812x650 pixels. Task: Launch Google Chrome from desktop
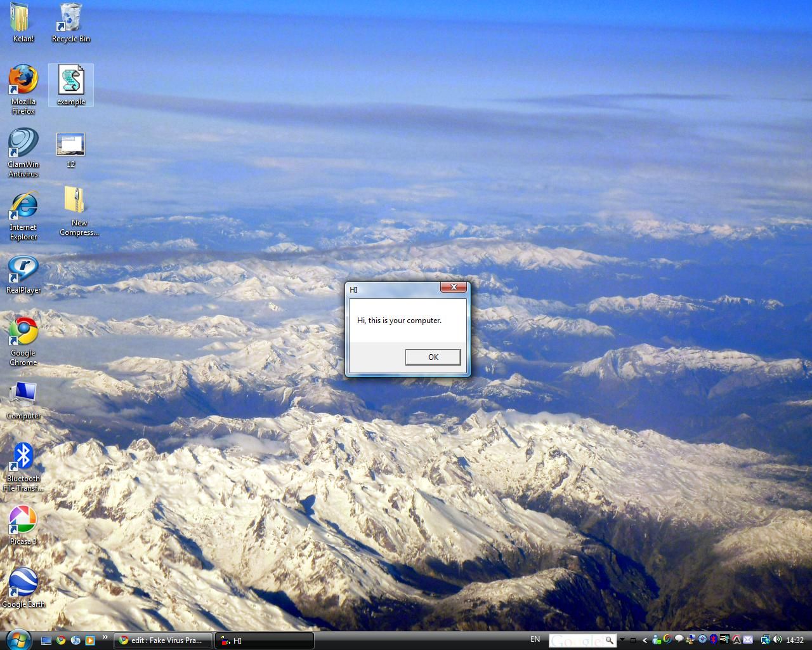click(23, 342)
